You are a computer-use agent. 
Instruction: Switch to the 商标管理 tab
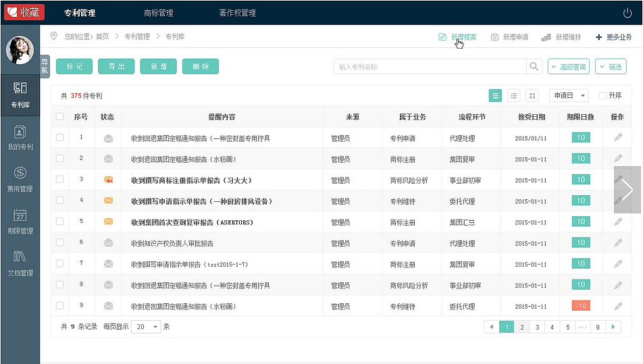point(159,13)
